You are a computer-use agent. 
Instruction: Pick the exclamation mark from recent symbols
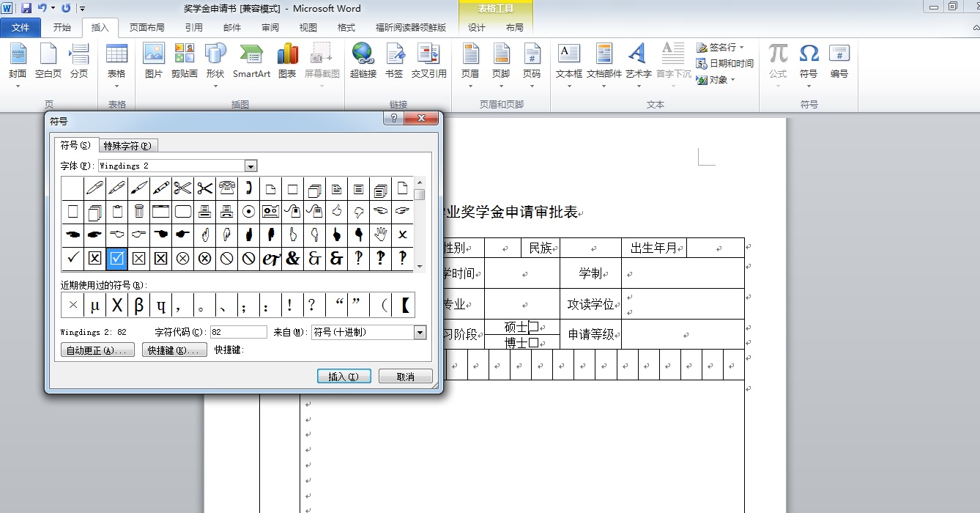(x=289, y=305)
